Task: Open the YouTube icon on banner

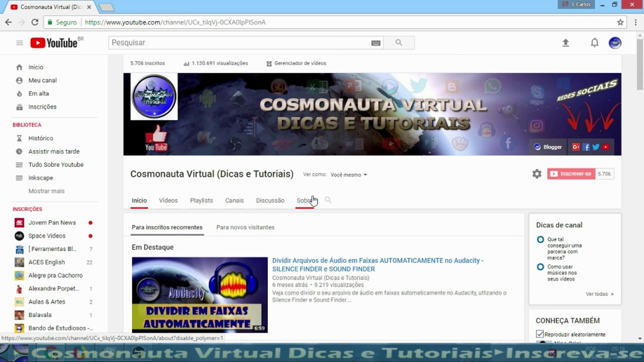Action: coord(606,147)
